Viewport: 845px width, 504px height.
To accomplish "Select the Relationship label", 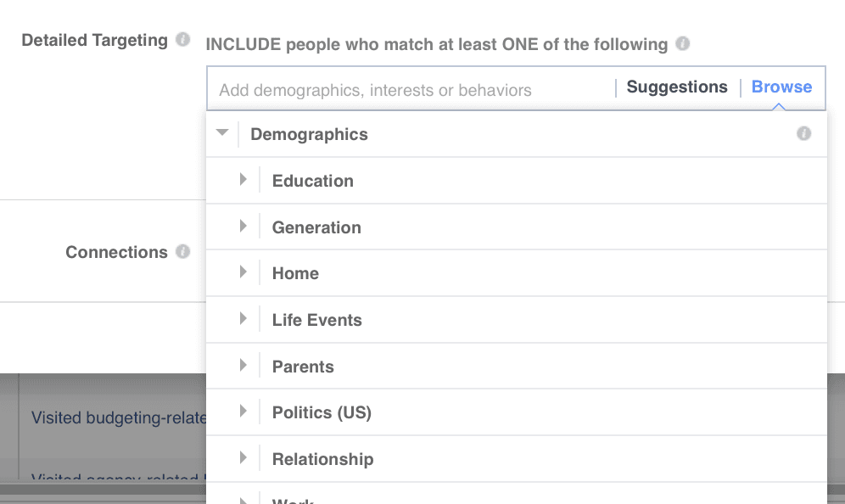I will 322,459.
